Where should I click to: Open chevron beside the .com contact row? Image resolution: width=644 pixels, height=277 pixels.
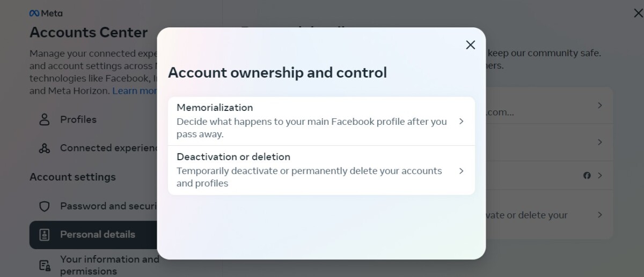[600, 106]
